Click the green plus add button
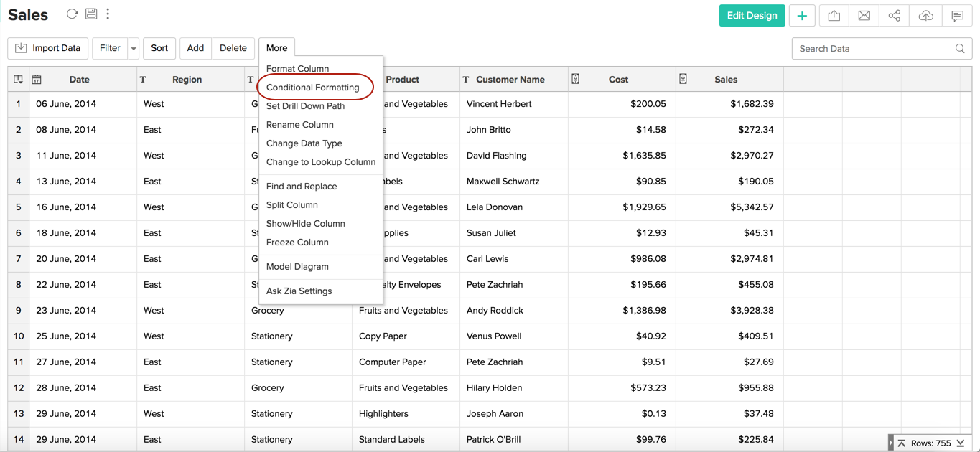980x452 pixels. [x=802, y=16]
